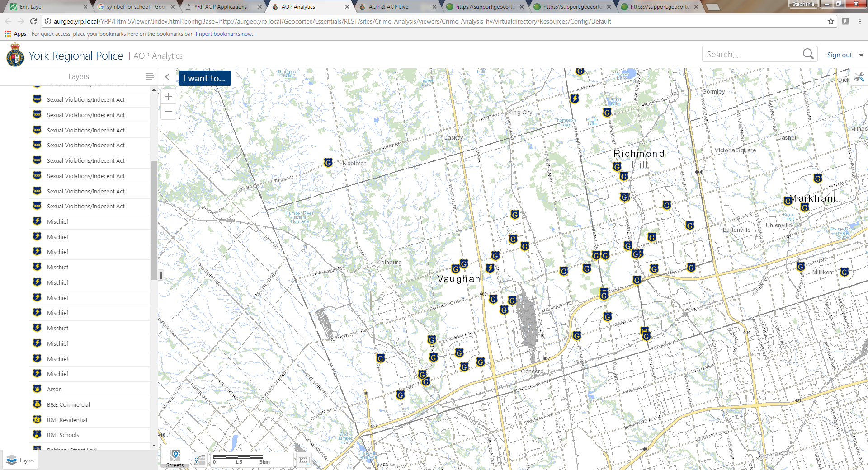Close the Edit Layer tab
Viewport: 868px width, 470px height.
tap(85, 7)
